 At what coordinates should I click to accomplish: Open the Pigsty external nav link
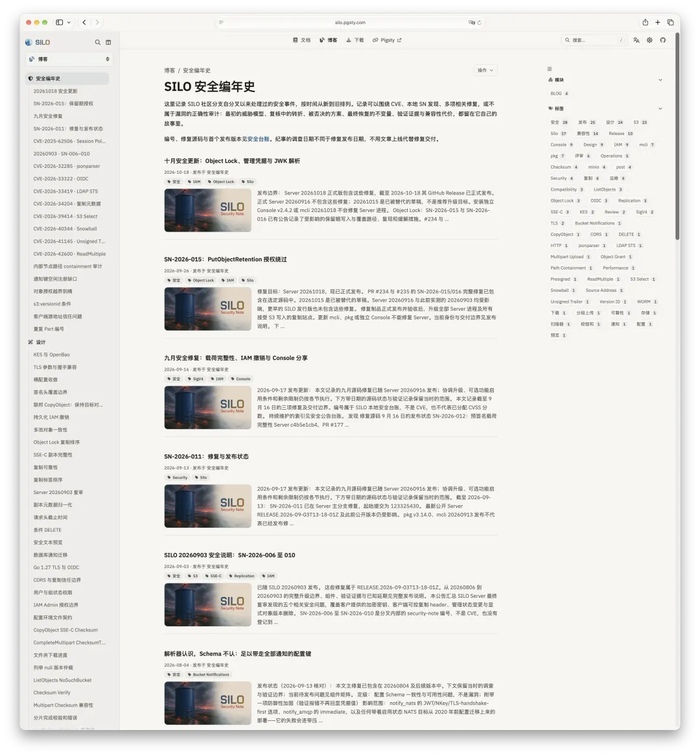(387, 40)
